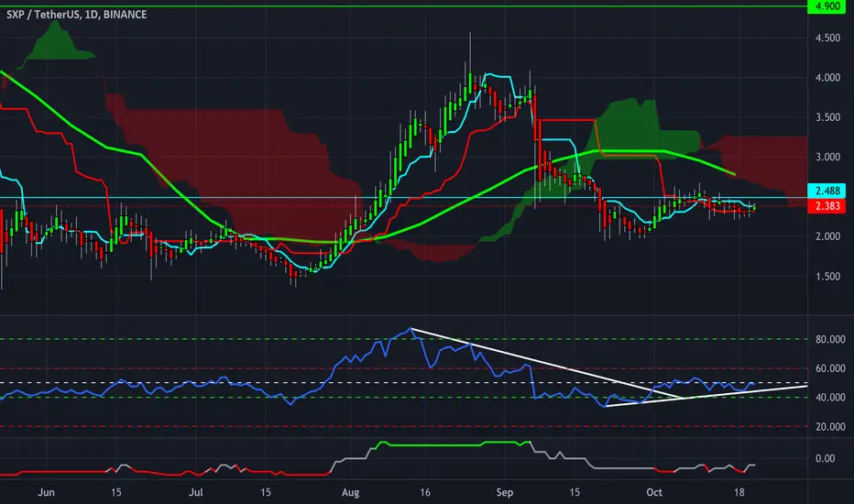
Task: Click the 1.500 price axis value
Action: [827, 277]
